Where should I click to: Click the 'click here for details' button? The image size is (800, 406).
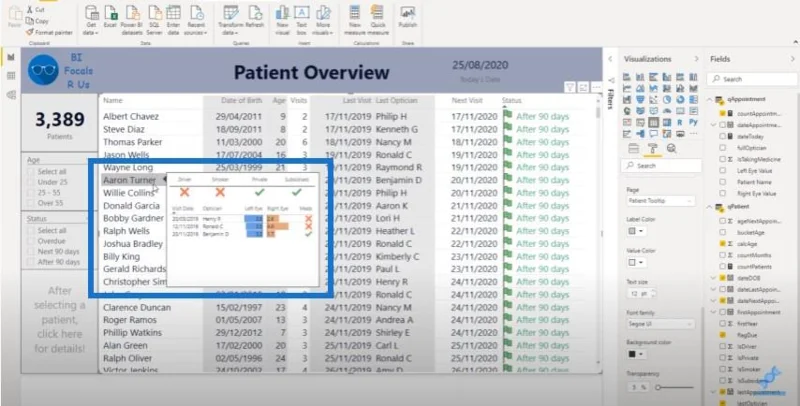pos(59,320)
